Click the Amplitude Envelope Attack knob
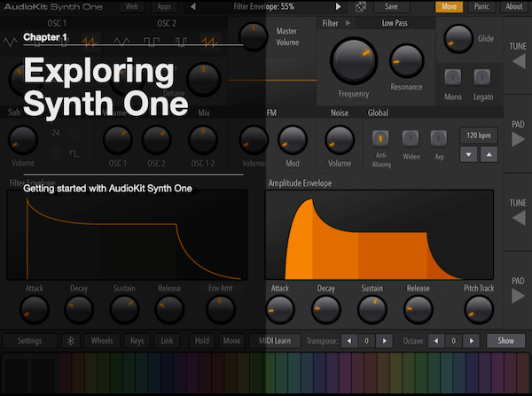This screenshot has width=532, height=396. click(280, 309)
